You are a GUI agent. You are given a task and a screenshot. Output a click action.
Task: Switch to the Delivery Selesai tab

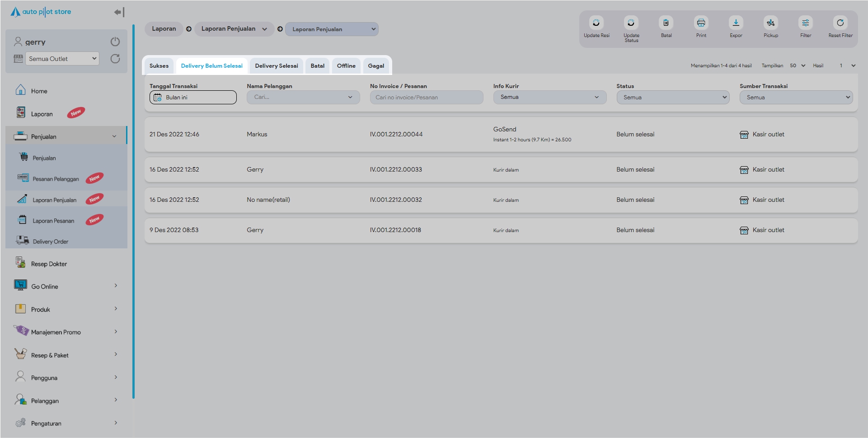point(276,66)
